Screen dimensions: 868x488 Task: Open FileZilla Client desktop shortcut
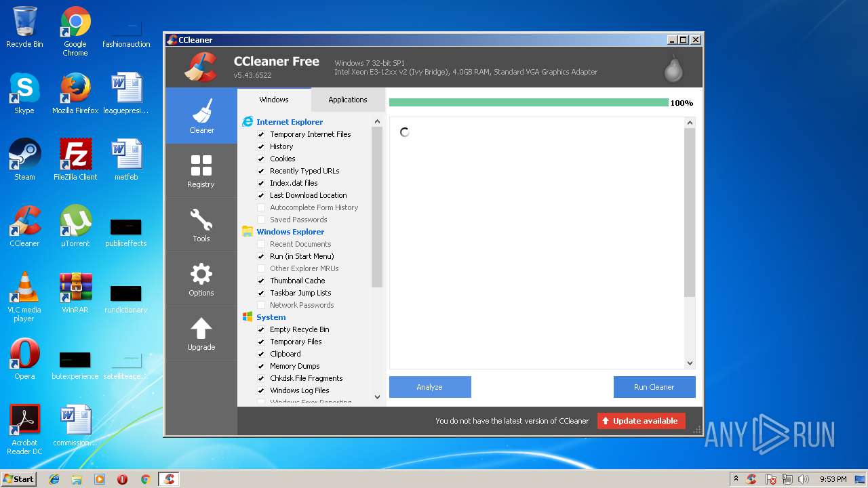coord(75,160)
